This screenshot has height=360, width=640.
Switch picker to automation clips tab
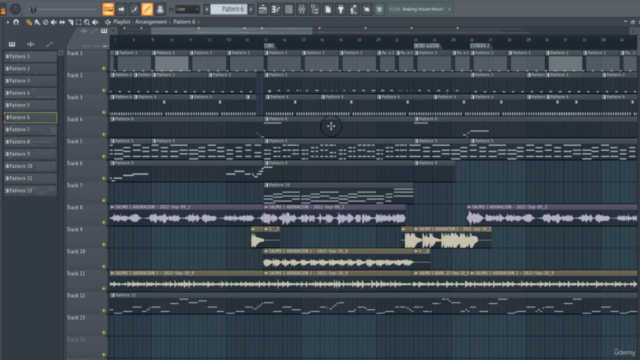point(49,44)
